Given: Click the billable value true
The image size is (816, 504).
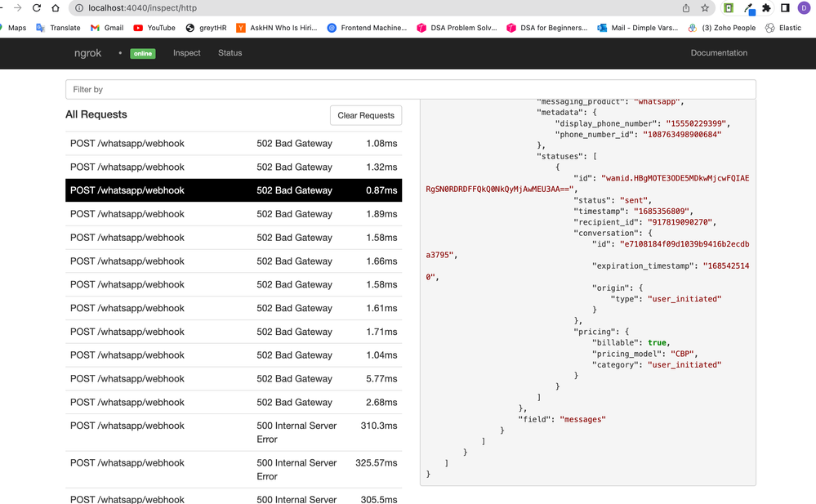Looking at the screenshot, I should click(657, 343).
